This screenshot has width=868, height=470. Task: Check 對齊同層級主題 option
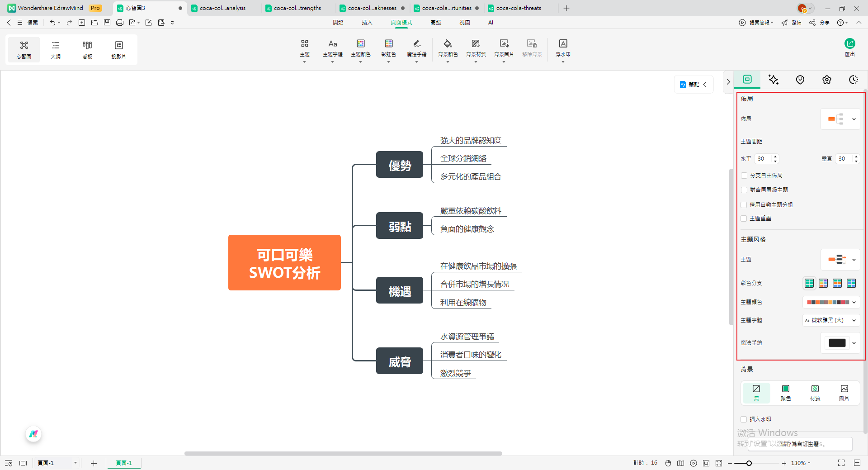click(x=744, y=190)
